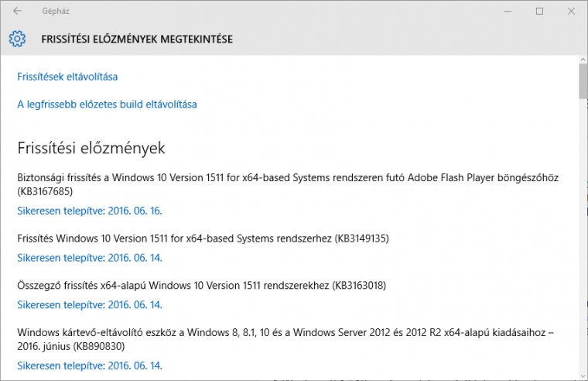The width and height of the screenshot is (588, 381).
Task: Click the Frissítési előzmények section heading
Action: point(91,148)
